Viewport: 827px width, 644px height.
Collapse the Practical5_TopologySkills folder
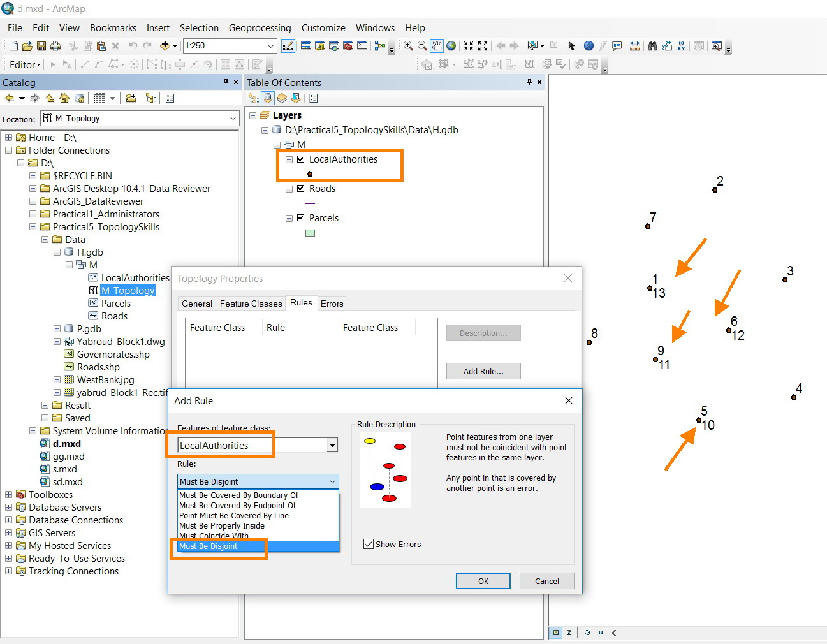[33, 227]
